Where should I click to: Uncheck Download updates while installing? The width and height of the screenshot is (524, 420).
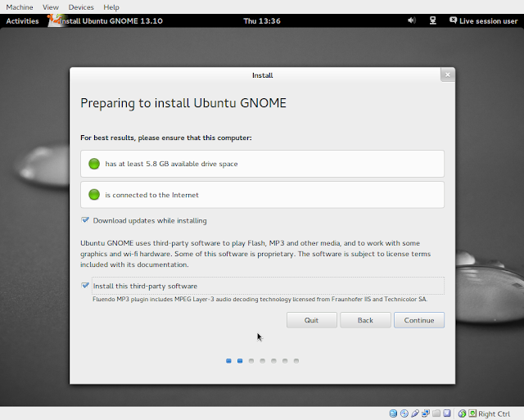tap(85, 220)
